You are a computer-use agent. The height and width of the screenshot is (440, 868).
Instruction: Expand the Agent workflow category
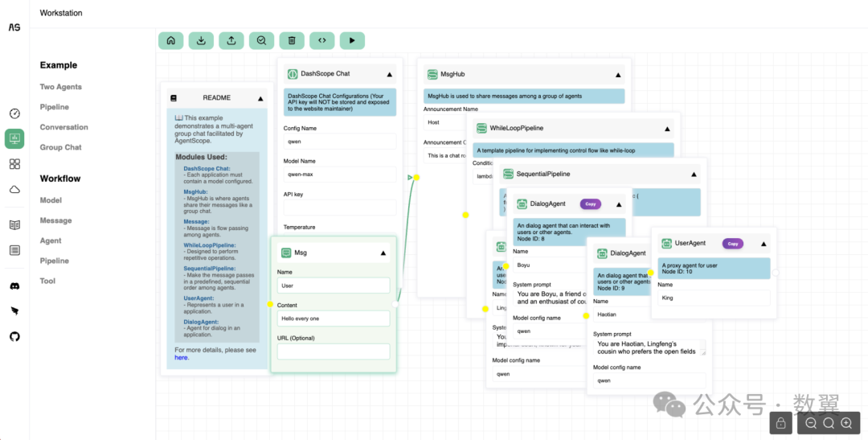(x=51, y=241)
